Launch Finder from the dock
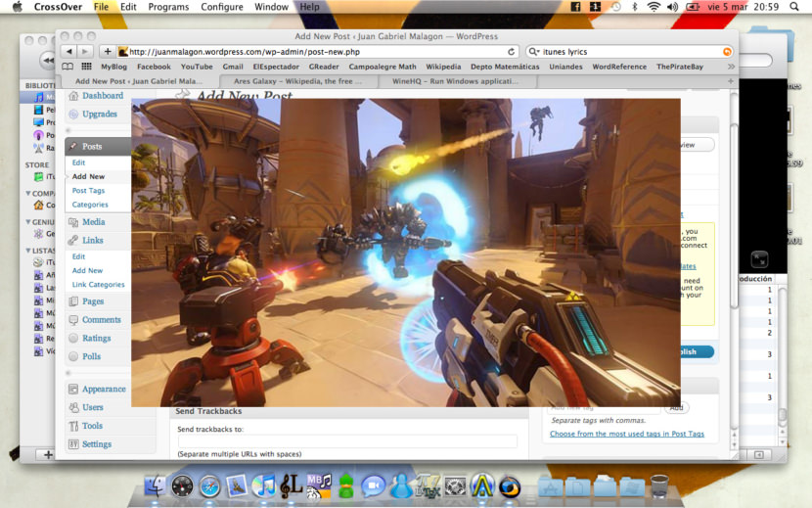The image size is (812, 508). [155, 485]
